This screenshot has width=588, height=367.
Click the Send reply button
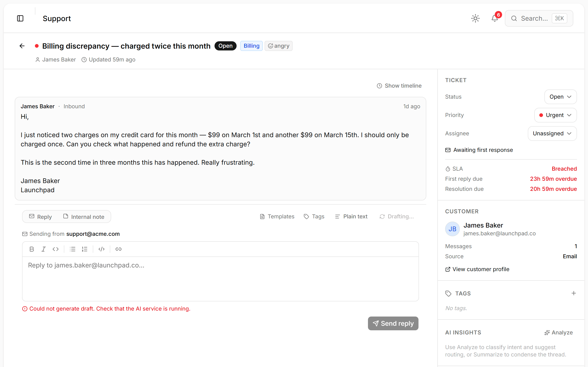393,323
